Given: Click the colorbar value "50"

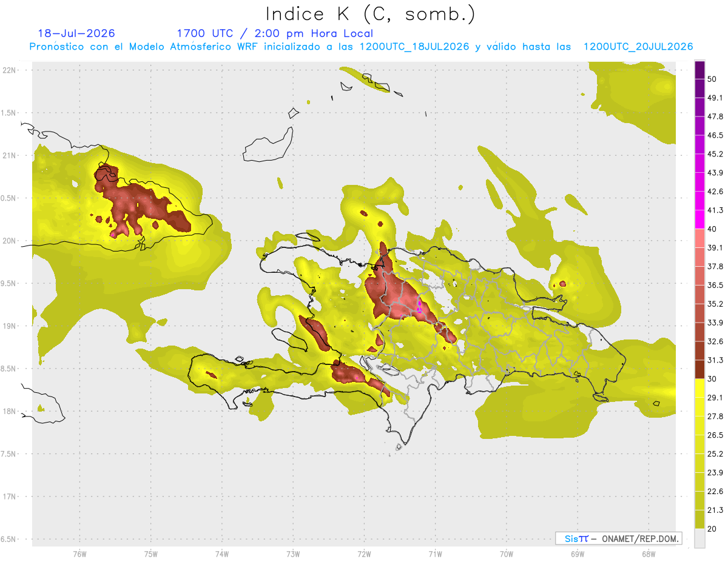Looking at the screenshot, I should point(712,79).
